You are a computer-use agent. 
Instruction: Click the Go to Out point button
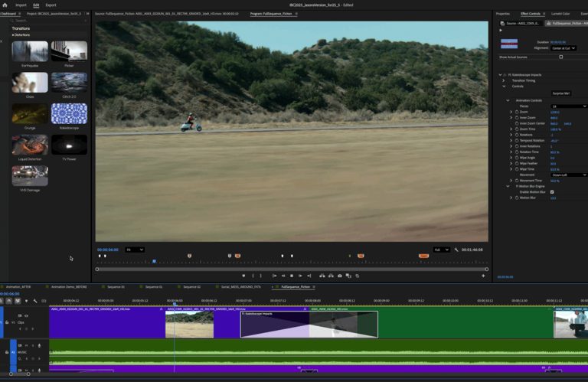[309, 276]
